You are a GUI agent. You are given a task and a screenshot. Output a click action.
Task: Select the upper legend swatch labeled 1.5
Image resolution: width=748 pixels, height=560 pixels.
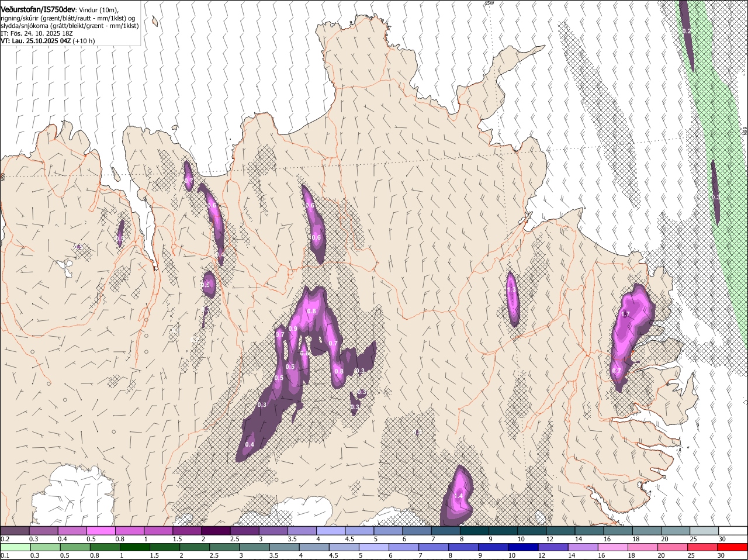click(186, 531)
